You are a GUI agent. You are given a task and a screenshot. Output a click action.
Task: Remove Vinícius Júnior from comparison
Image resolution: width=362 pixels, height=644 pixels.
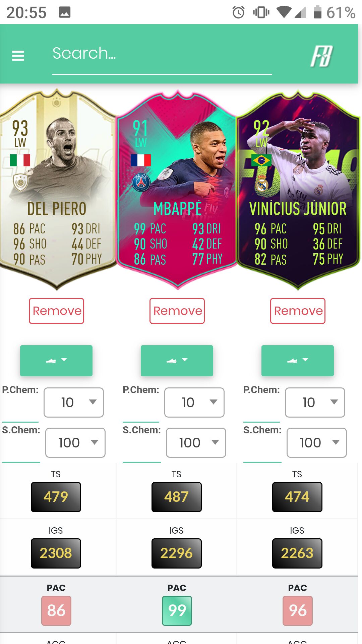tap(298, 311)
